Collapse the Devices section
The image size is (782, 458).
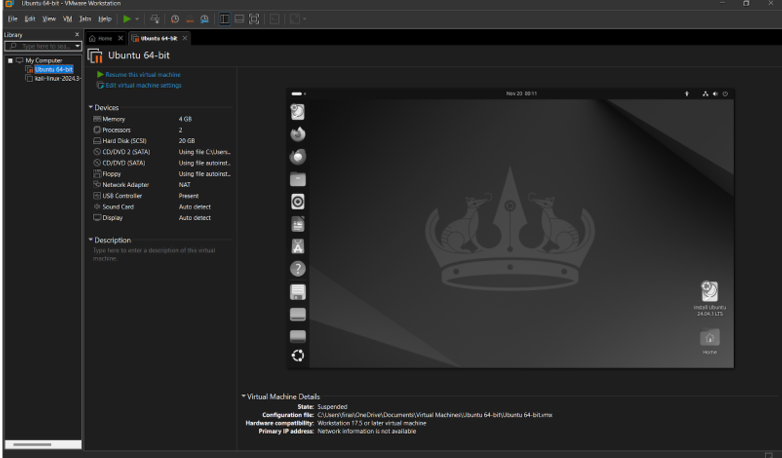coord(91,107)
